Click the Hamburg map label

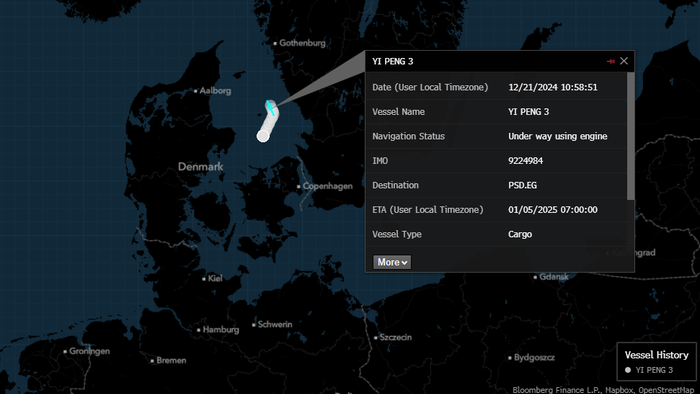tap(221, 330)
